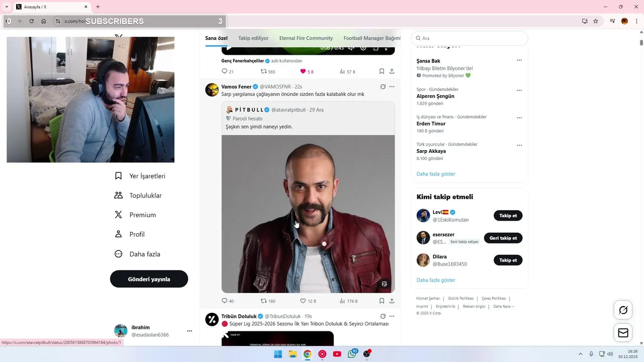Follow Dilara with Takip et button
The width and height of the screenshot is (644, 362).
tap(508, 260)
